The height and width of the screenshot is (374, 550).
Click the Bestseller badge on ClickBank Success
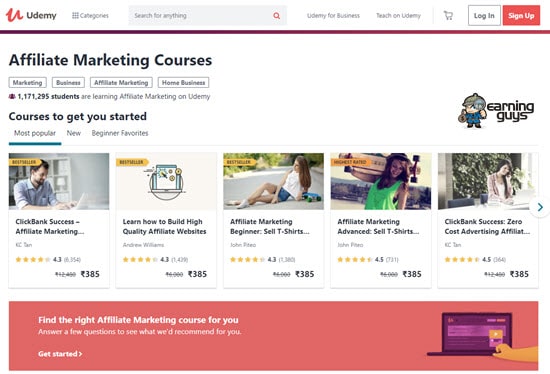[25, 162]
